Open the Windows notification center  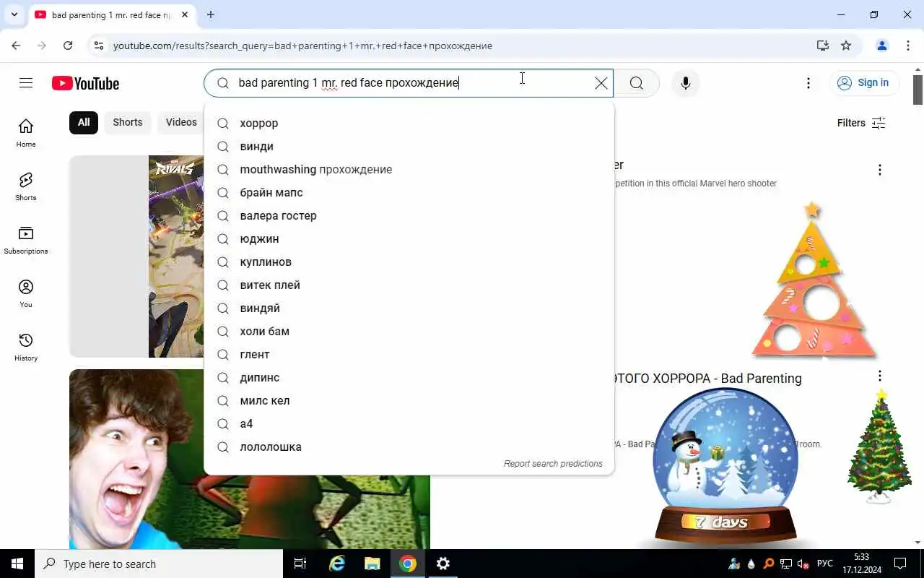(x=900, y=564)
